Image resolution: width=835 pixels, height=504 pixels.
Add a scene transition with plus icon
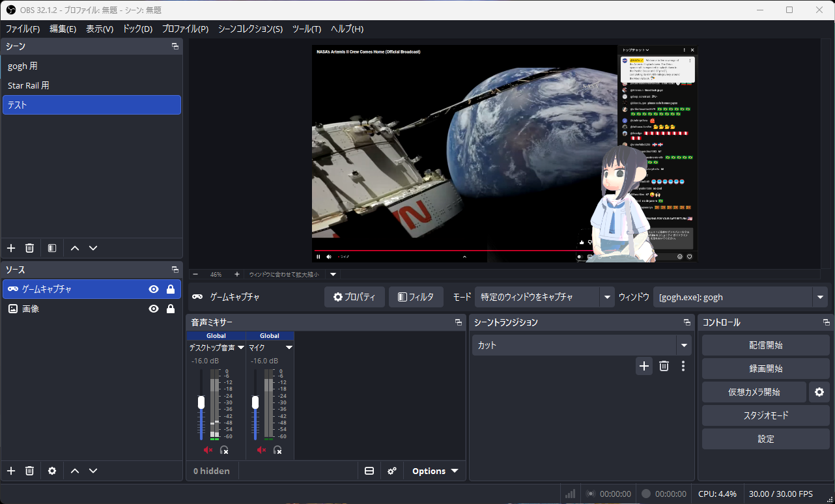pos(644,366)
